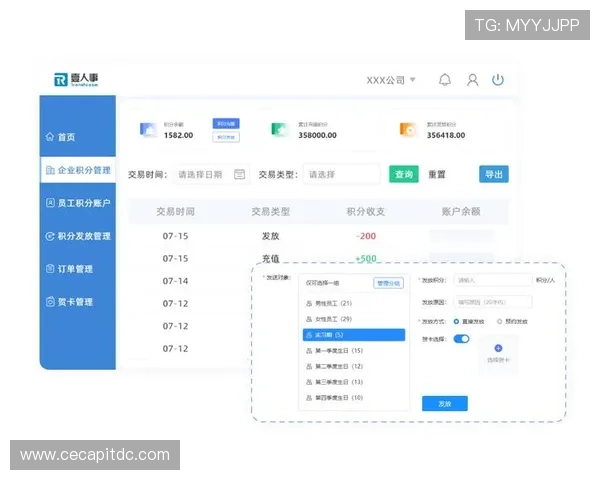Click group icon beside 男性员工 (21)
This screenshot has width=600, height=480.
(x=309, y=304)
